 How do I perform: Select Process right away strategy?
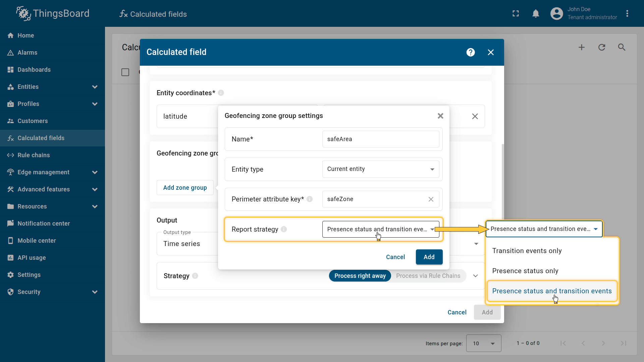pos(360,276)
